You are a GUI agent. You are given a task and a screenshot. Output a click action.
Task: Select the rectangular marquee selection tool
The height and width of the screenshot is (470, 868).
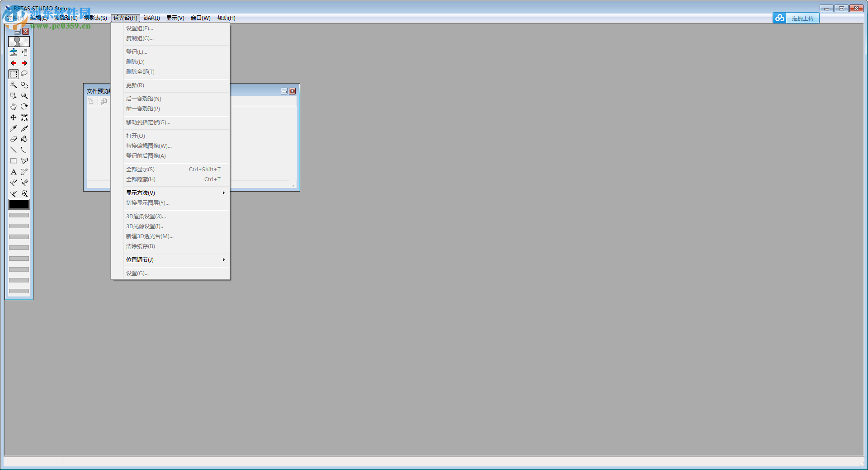point(14,74)
